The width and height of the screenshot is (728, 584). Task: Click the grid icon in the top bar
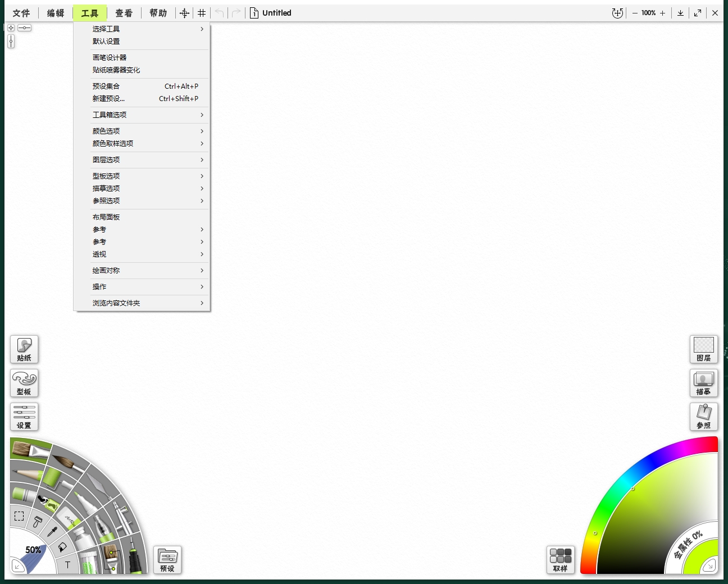point(202,13)
